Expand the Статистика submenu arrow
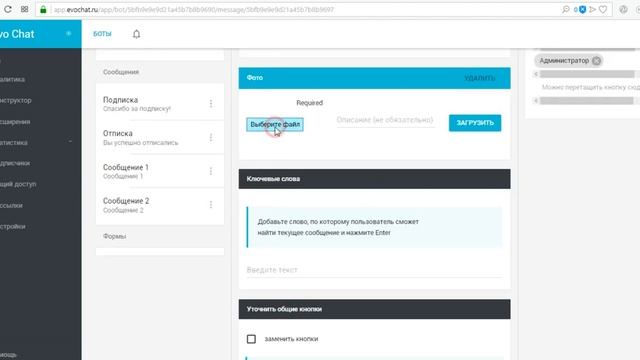Image resolution: width=640 pixels, height=360 pixels. 70,142
